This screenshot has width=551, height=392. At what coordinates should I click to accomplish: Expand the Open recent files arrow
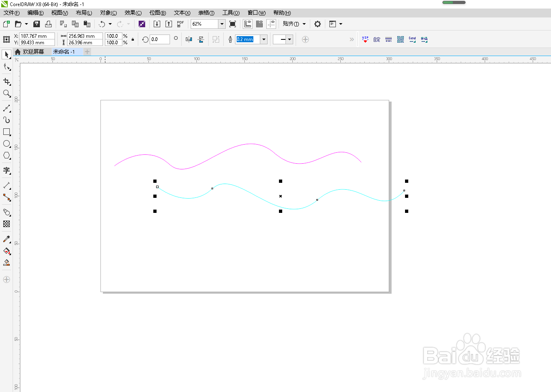tap(26, 24)
